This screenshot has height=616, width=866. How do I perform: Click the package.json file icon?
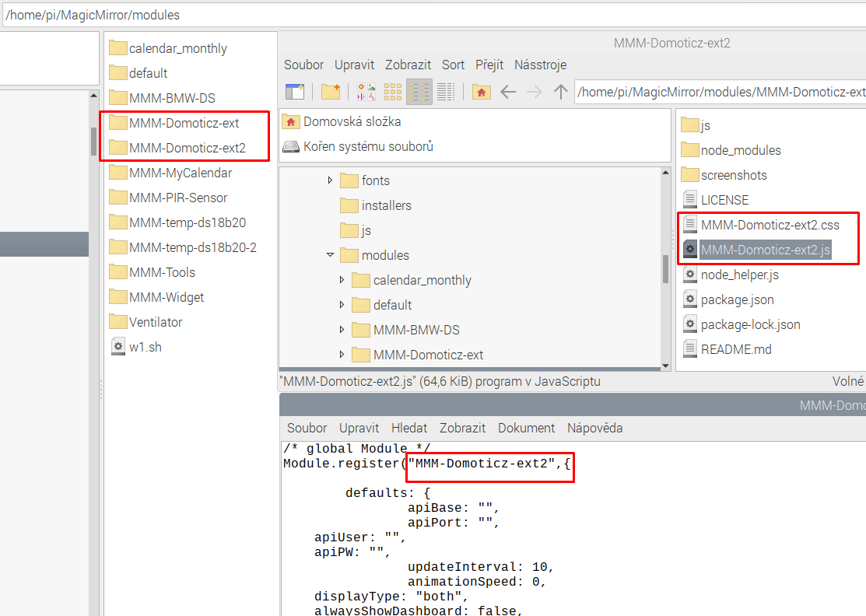[690, 299]
